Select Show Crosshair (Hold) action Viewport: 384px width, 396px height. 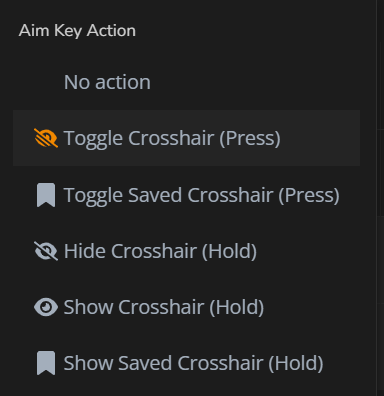click(x=186, y=307)
